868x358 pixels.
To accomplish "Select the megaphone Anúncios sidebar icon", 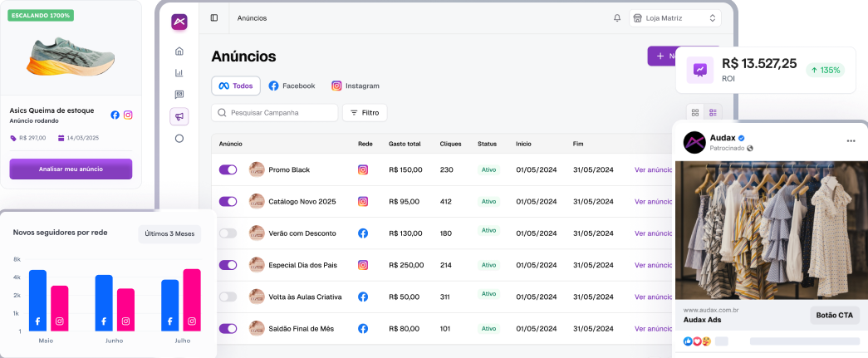I will [x=179, y=116].
